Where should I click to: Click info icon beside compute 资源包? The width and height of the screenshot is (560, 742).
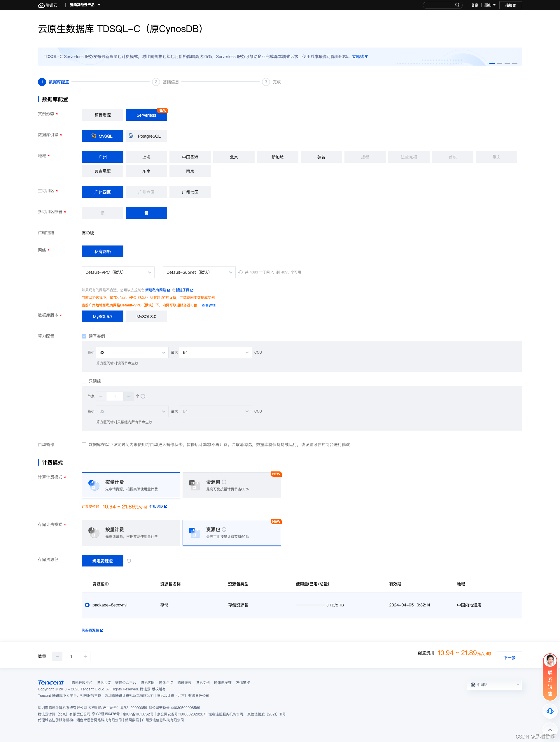point(224,482)
